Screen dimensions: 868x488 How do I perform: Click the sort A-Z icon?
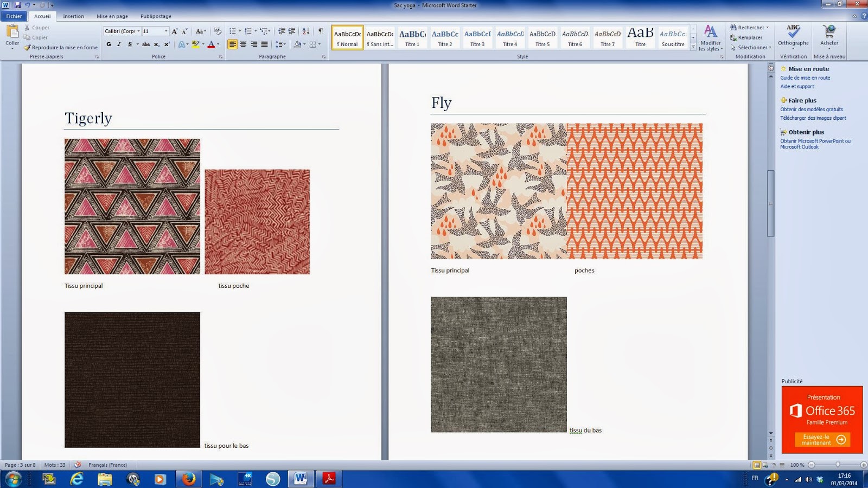click(x=306, y=31)
